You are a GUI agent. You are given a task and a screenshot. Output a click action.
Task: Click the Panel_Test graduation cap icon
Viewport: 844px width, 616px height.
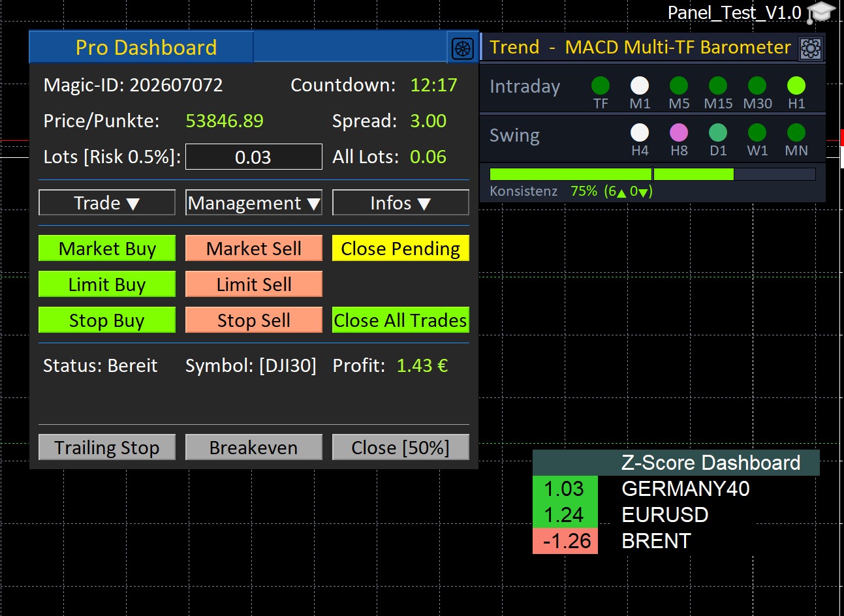click(821, 12)
